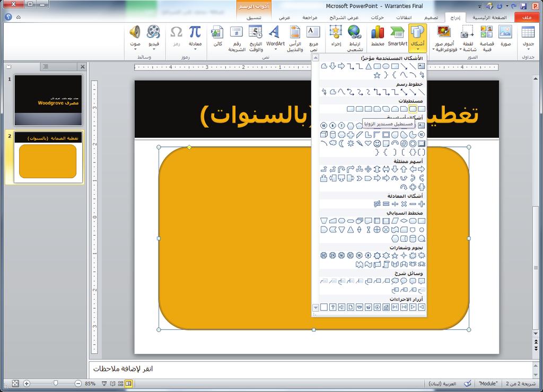Select the Sound action button shape

point(341,307)
